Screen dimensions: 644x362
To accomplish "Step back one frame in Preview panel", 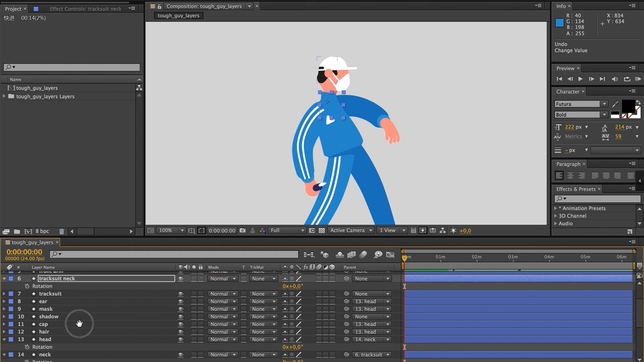I will point(570,79).
